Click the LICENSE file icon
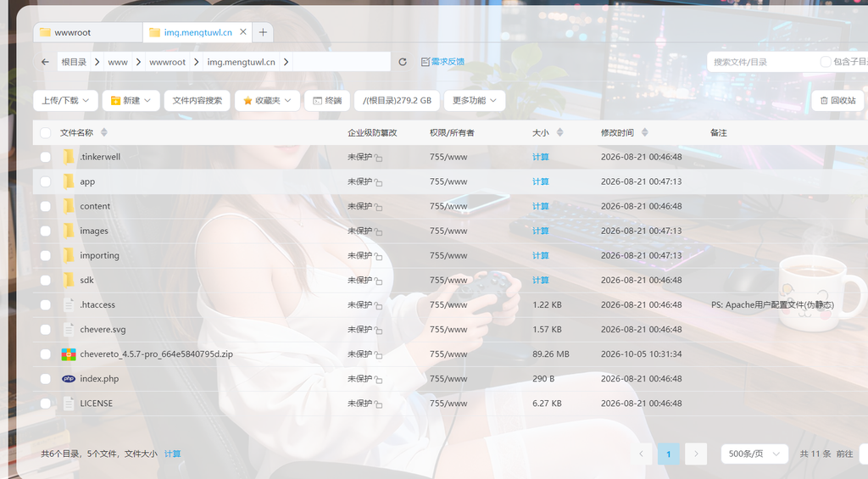Image resolution: width=868 pixels, height=479 pixels. point(68,404)
